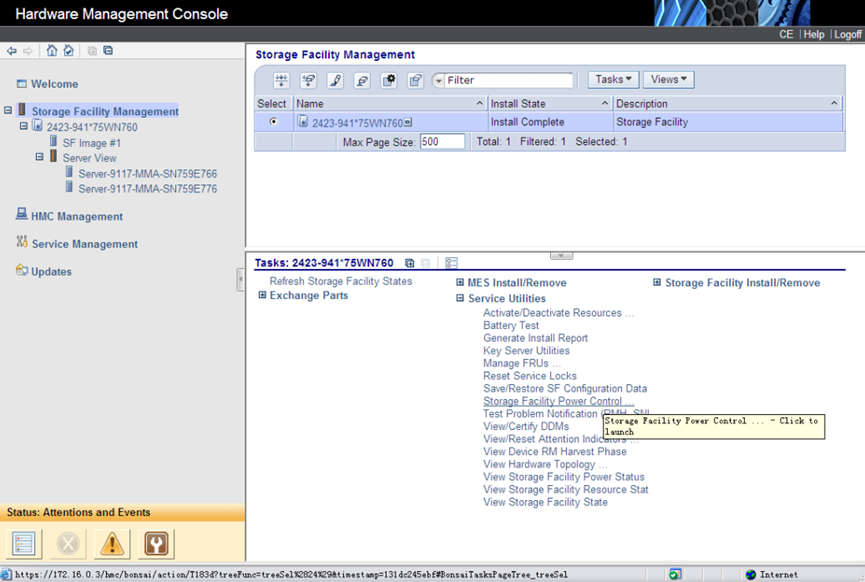Open Help from the top bar
This screenshot has height=582, width=865.
coord(814,34)
